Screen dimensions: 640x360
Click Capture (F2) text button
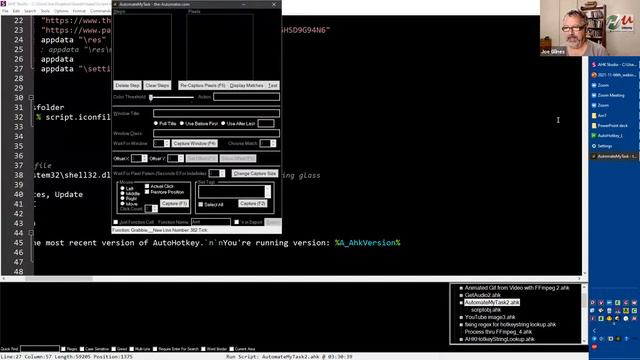tap(253, 203)
